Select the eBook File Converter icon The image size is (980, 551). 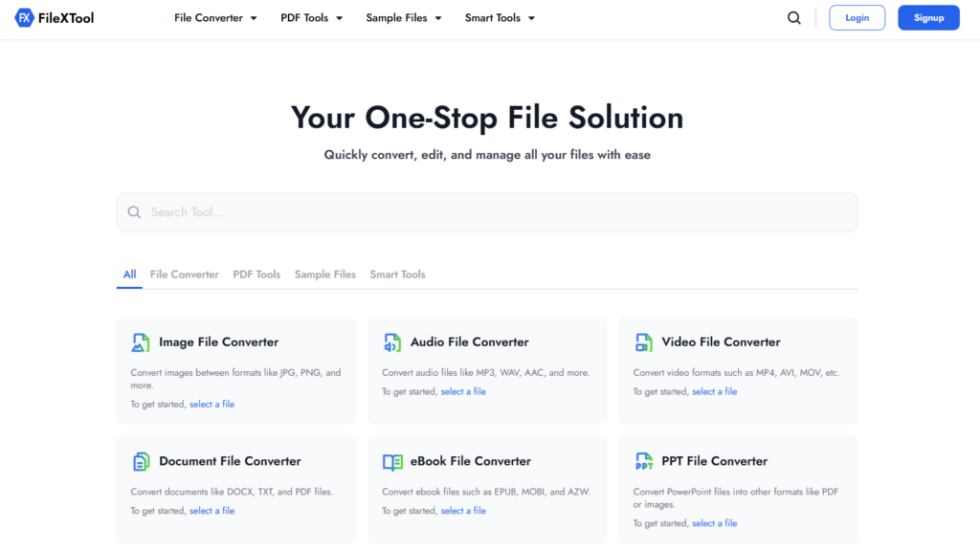(x=392, y=460)
